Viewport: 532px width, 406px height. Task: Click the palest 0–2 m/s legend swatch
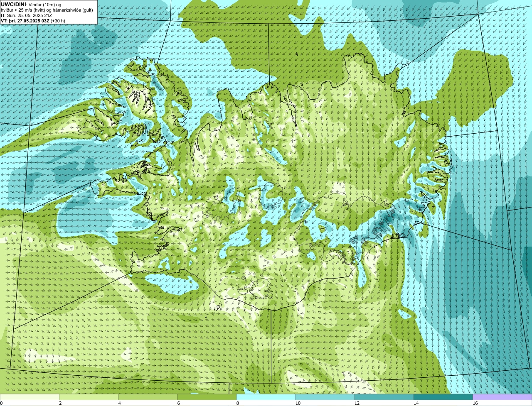(30, 397)
